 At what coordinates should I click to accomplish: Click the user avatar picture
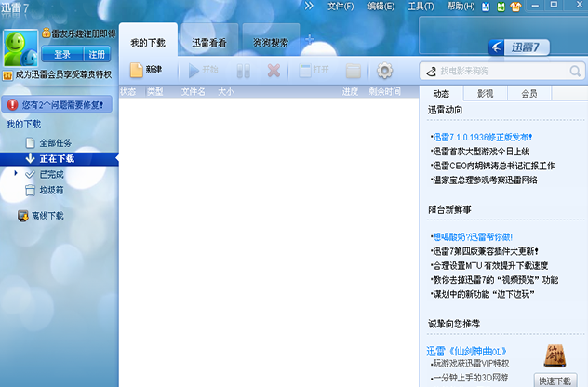[20, 48]
